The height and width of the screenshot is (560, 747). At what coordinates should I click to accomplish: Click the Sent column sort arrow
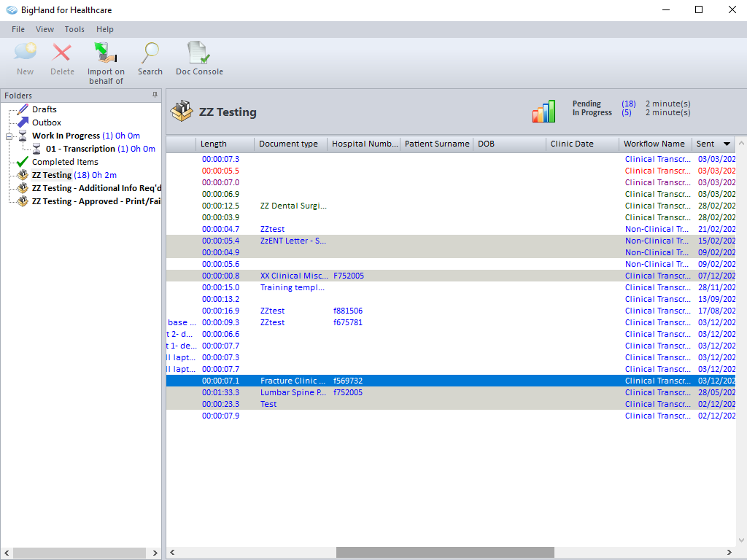coord(727,144)
